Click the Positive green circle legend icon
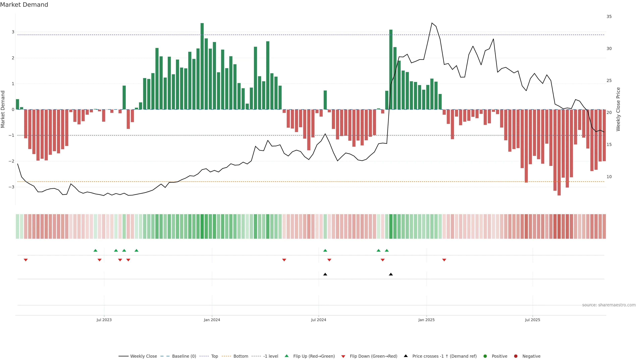Screen dimensions: 644x362 click(485, 356)
